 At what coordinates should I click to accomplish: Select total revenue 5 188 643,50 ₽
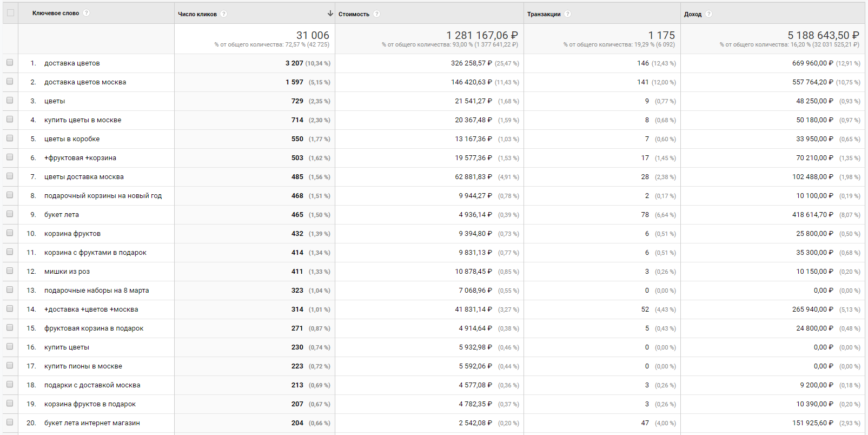824,35
